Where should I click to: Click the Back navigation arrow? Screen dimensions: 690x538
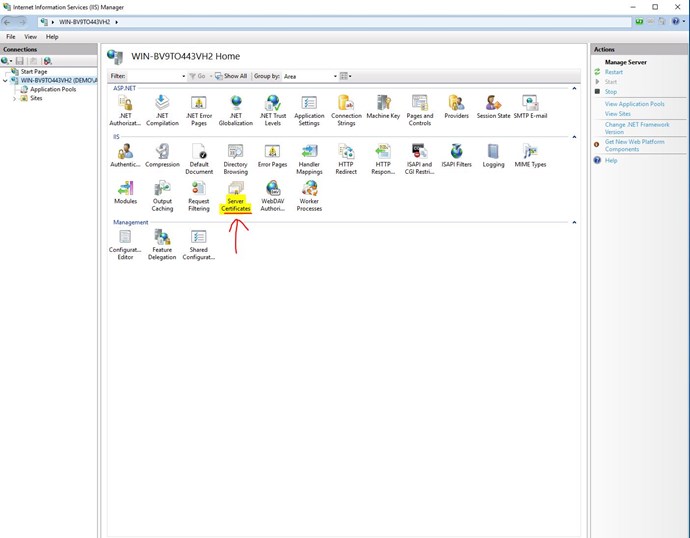point(7,22)
